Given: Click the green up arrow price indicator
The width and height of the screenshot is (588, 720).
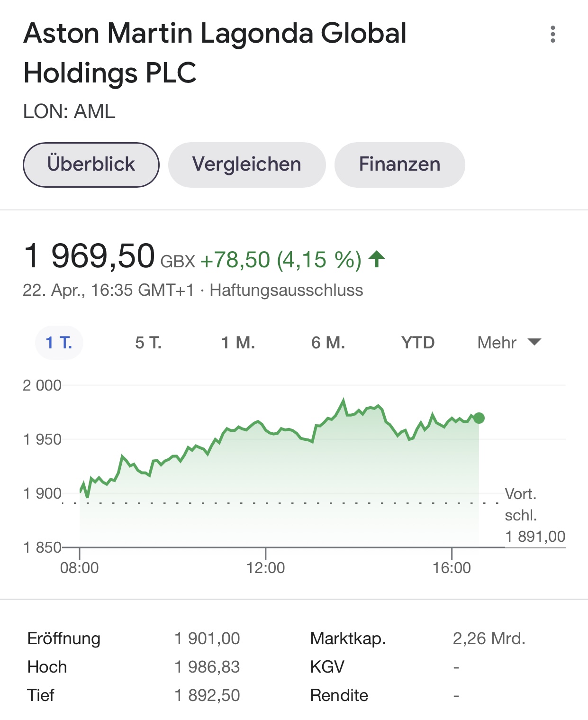Looking at the screenshot, I should [377, 259].
